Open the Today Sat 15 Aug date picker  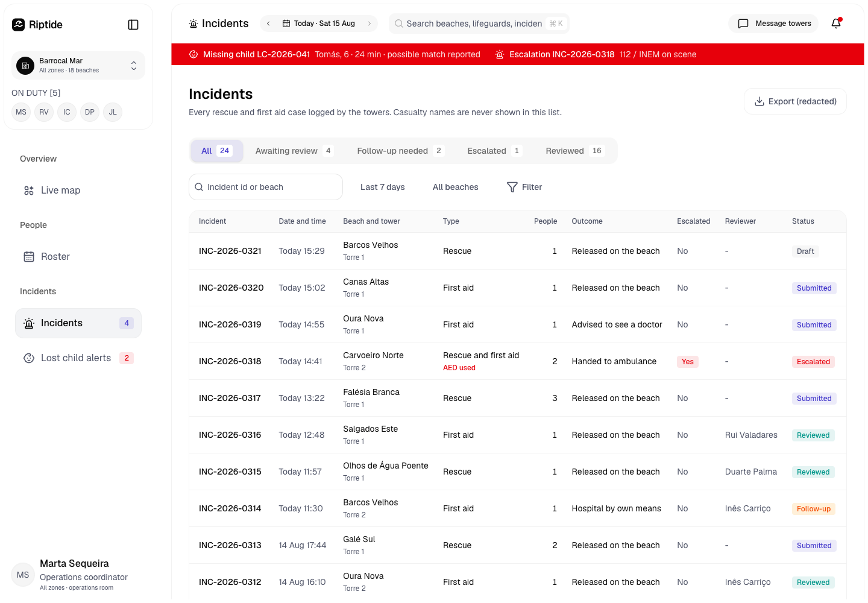coord(319,24)
